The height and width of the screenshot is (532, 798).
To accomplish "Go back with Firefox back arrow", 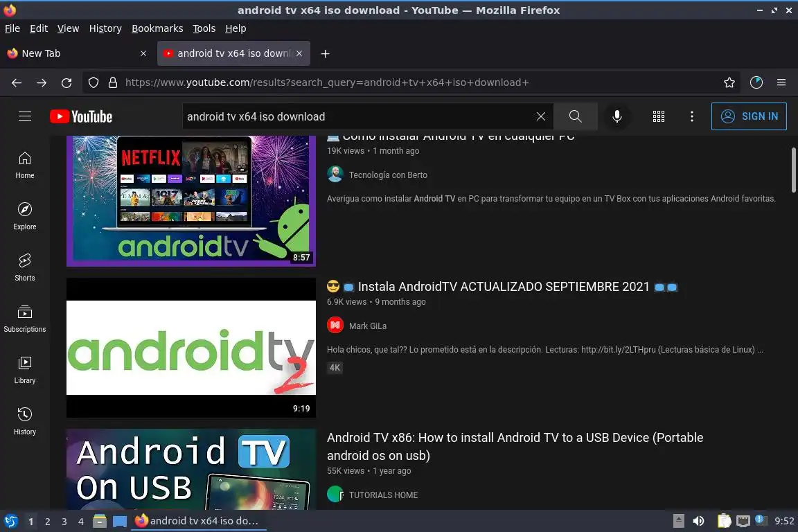I will (x=17, y=82).
